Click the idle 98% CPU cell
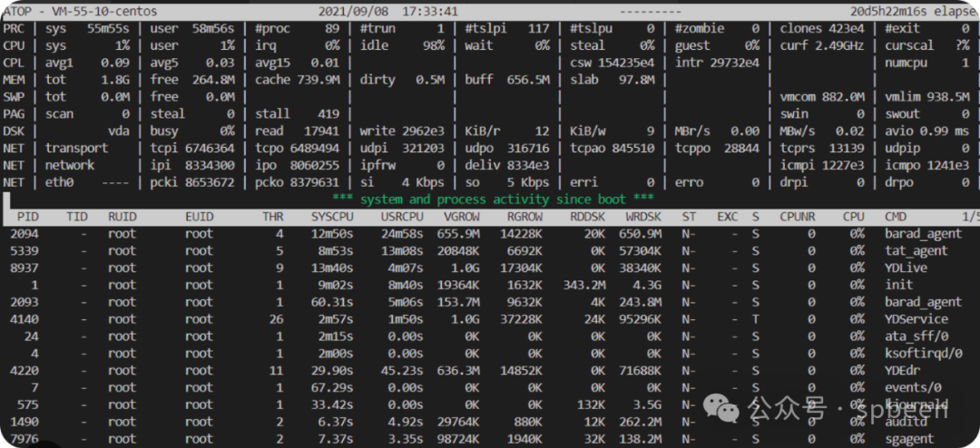Image resolution: width=980 pixels, height=448 pixels. (x=402, y=45)
